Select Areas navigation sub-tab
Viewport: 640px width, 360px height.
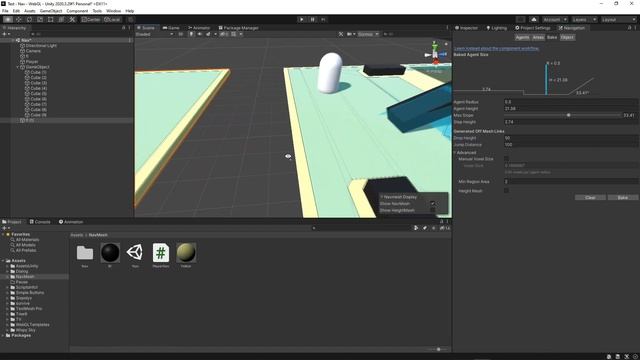pyautogui.click(x=538, y=37)
